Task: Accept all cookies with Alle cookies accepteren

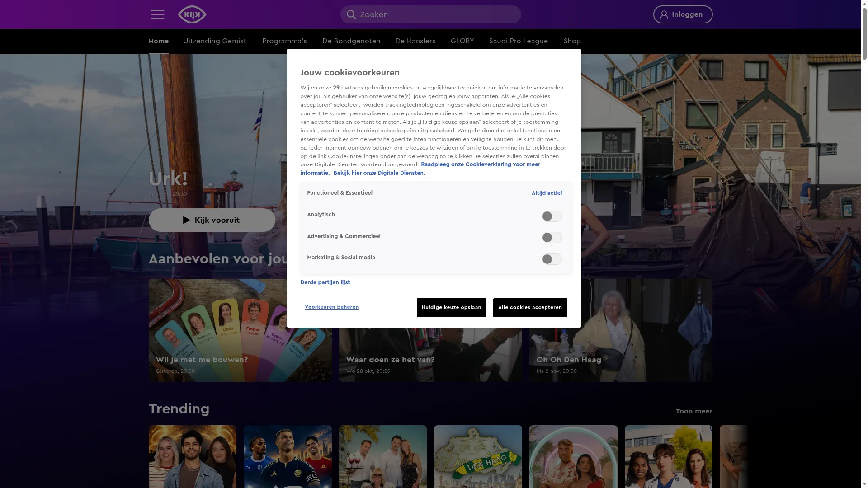Action: click(x=530, y=308)
